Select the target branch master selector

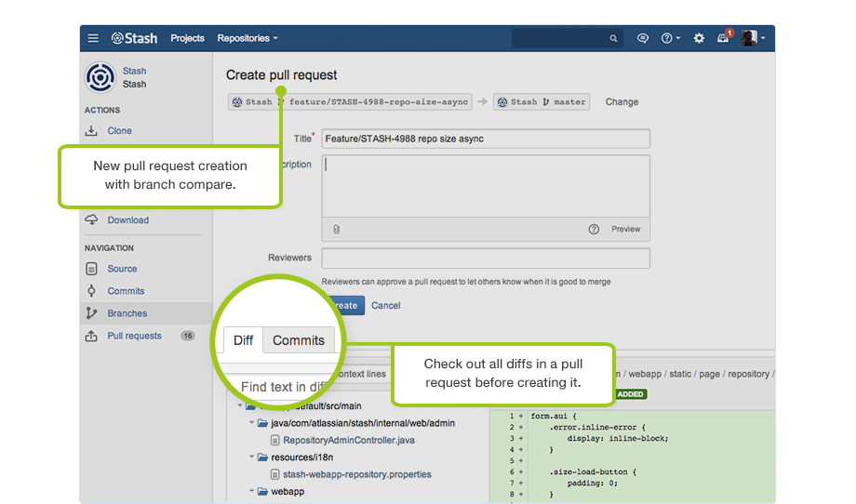click(x=542, y=102)
